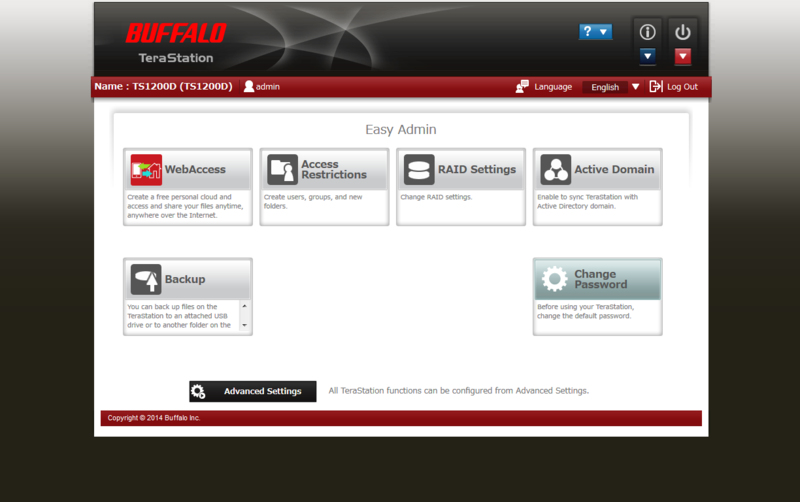This screenshot has width=800, height=502.
Task: Click the 'Easy Admin' heading
Action: point(401,130)
